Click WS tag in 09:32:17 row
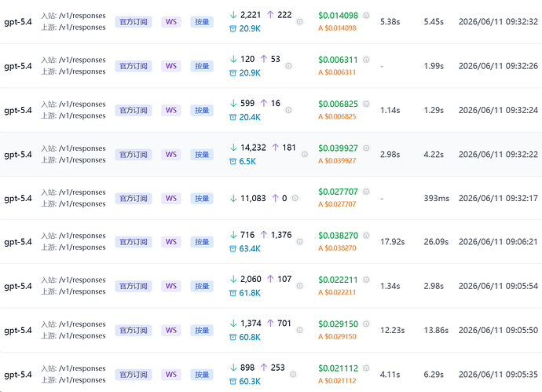The height and width of the screenshot is (392, 542). 171,199
